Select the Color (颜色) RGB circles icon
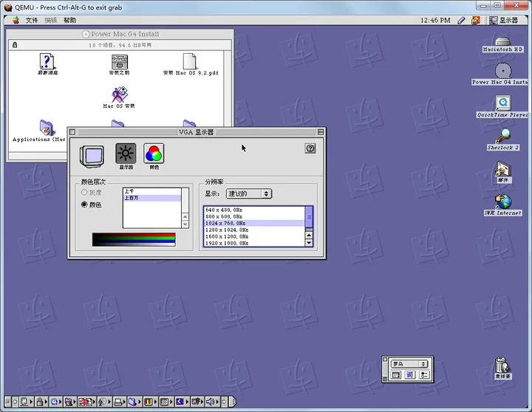The height and width of the screenshot is (412, 532). click(x=154, y=154)
